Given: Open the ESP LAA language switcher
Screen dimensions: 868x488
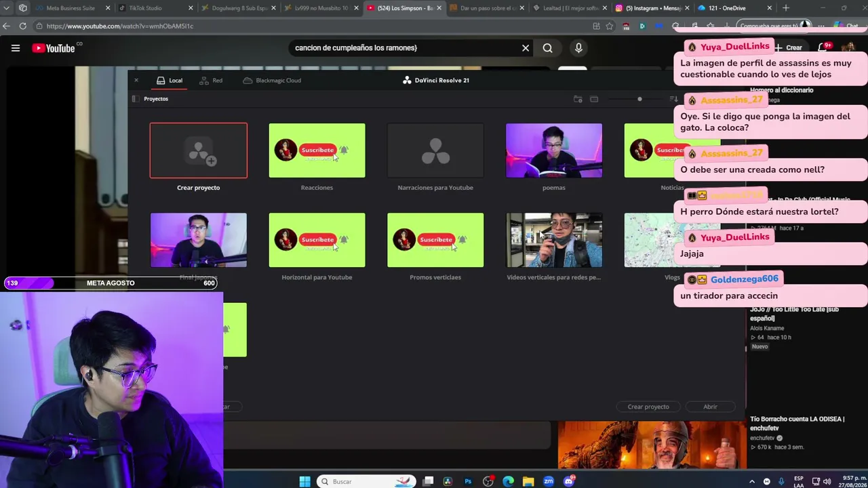Looking at the screenshot, I should pyautogui.click(x=799, y=481).
